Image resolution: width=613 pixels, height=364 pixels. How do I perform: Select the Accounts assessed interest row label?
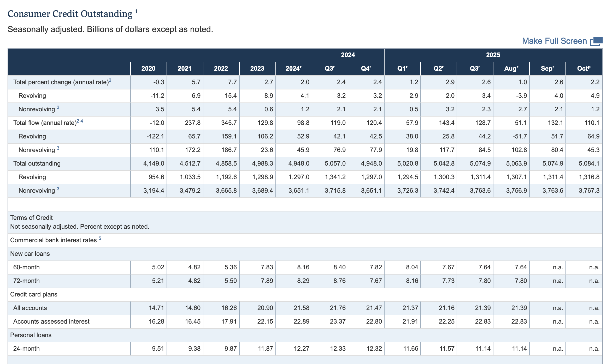(51, 321)
